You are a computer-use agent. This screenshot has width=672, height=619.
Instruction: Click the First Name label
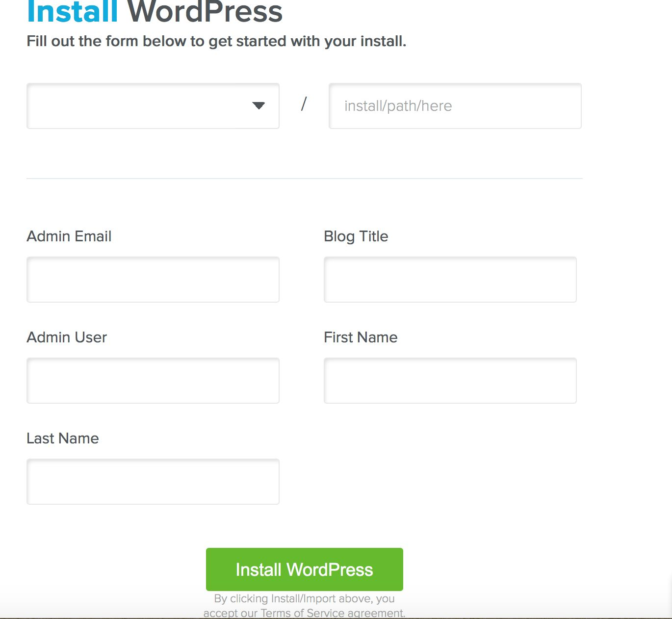pos(361,337)
